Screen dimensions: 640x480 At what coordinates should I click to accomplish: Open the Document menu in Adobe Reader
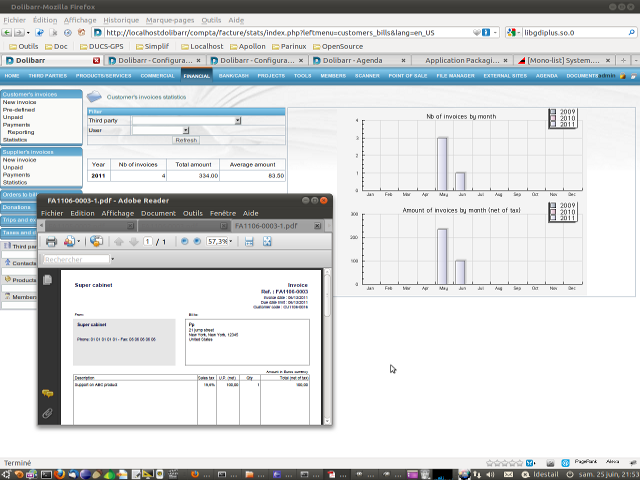point(158,213)
